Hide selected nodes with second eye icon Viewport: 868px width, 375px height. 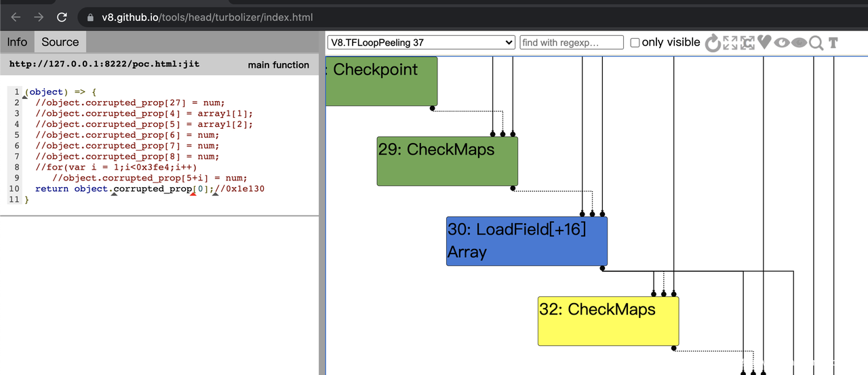coord(800,43)
